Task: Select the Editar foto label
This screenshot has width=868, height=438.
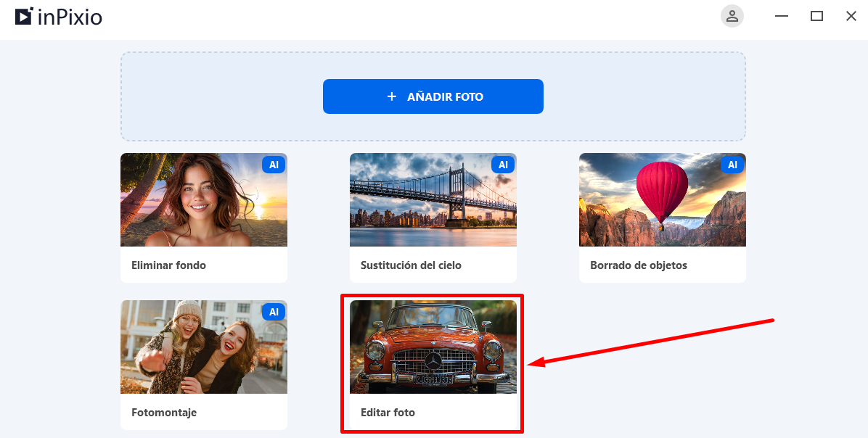Action: (388, 413)
